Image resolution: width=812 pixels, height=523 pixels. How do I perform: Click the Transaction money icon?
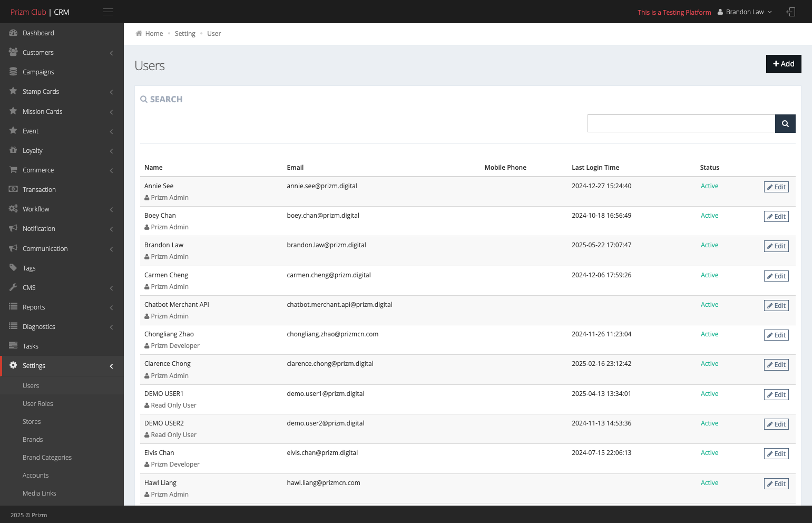[x=13, y=189]
